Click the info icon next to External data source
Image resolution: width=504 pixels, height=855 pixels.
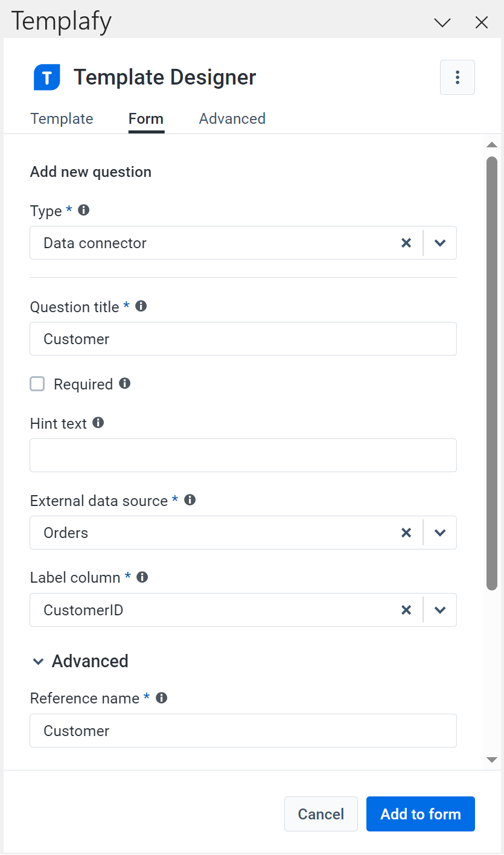189,499
